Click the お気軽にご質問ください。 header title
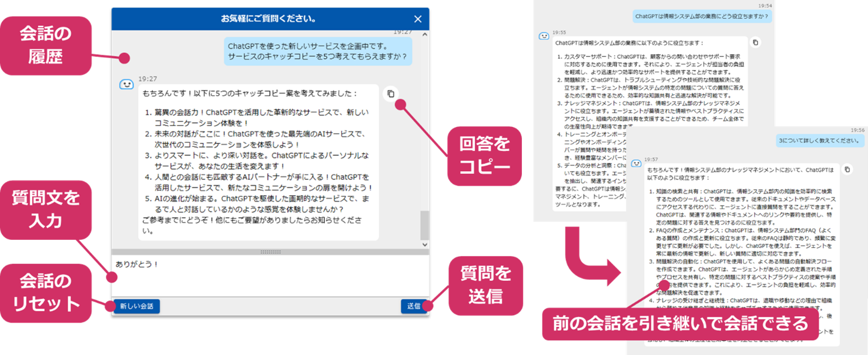The image size is (868, 355). [269, 19]
